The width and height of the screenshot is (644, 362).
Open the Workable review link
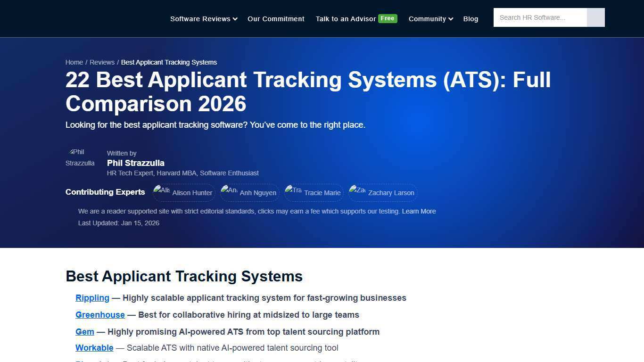(94, 348)
